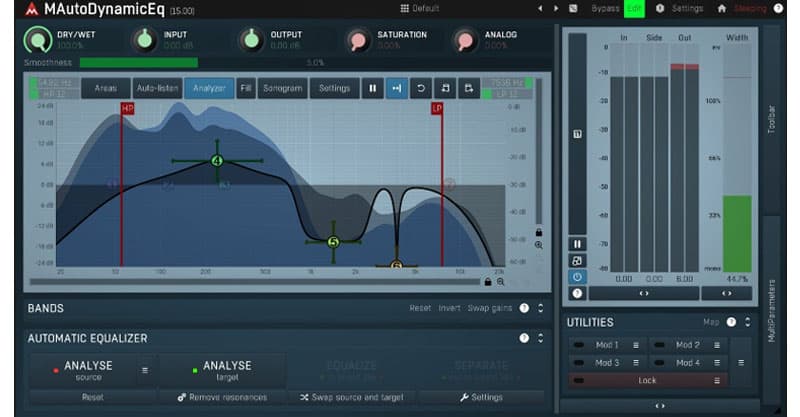
Task: Click the icon on meters vertical bar
Action: pyautogui.click(x=577, y=134)
